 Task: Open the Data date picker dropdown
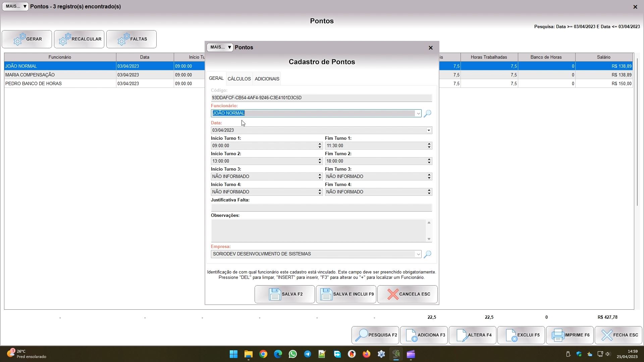[x=429, y=130]
